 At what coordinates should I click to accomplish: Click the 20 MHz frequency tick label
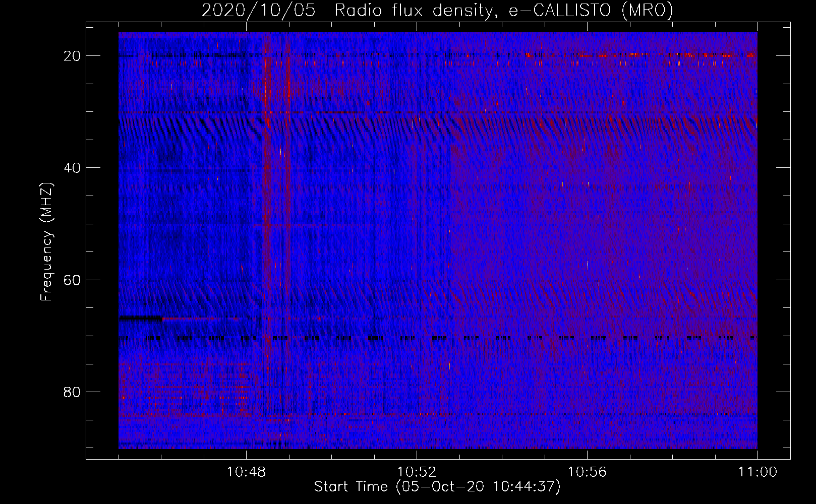click(72, 56)
